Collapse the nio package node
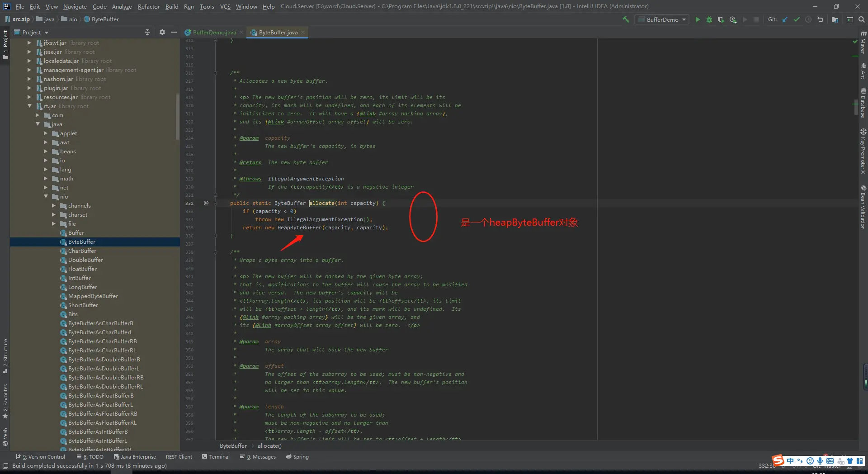868x474 pixels. tap(46, 197)
